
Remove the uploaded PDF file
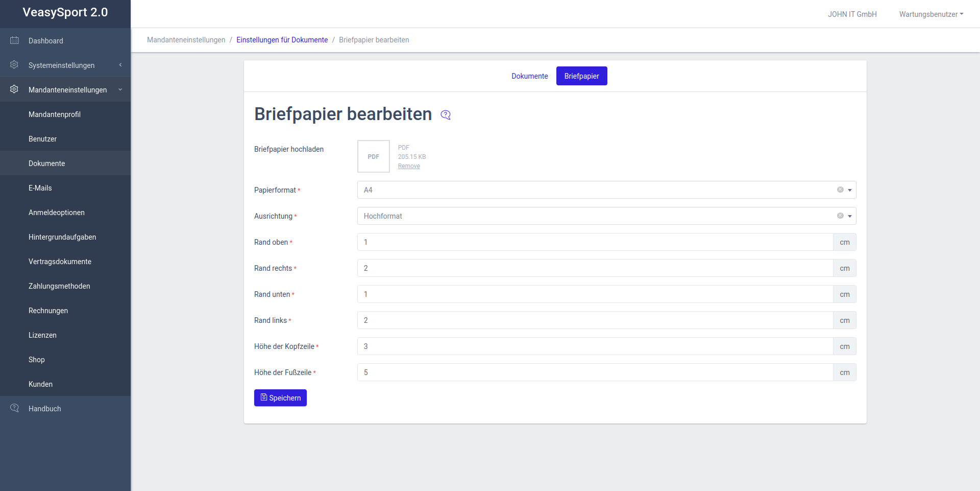[x=409, y=166]
